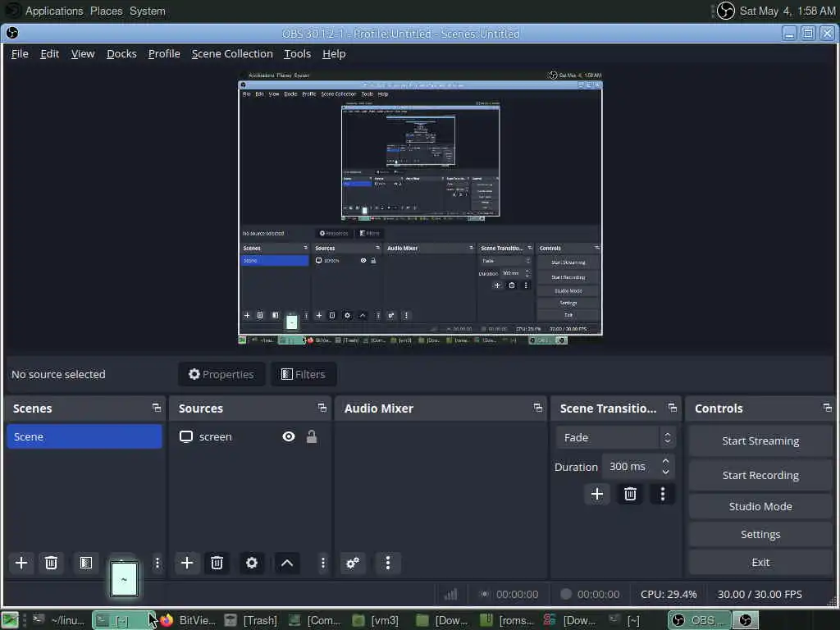
Task: Click the streaming status icon in status bar
Action: pyautogui.click(x=484, y=594)
